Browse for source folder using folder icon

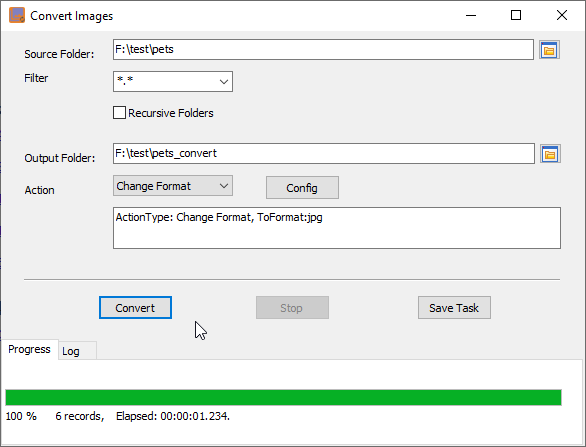[x=549, y=50]
